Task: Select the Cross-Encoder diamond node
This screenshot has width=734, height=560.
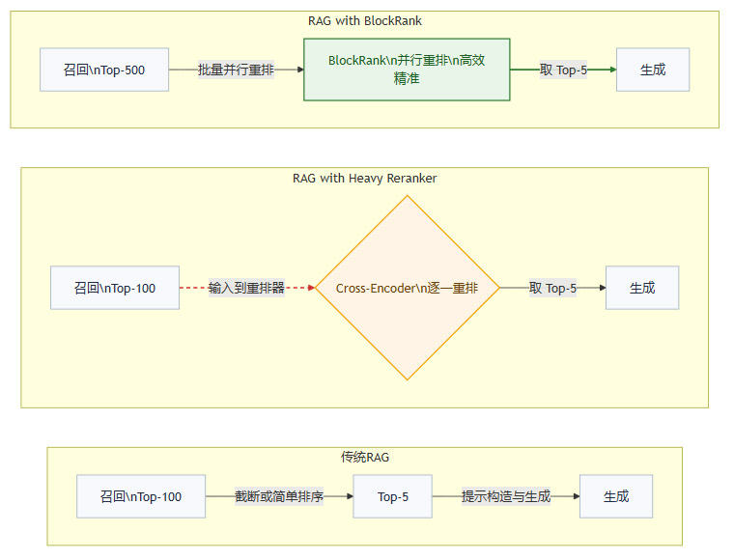Action: tap(407, 288)
